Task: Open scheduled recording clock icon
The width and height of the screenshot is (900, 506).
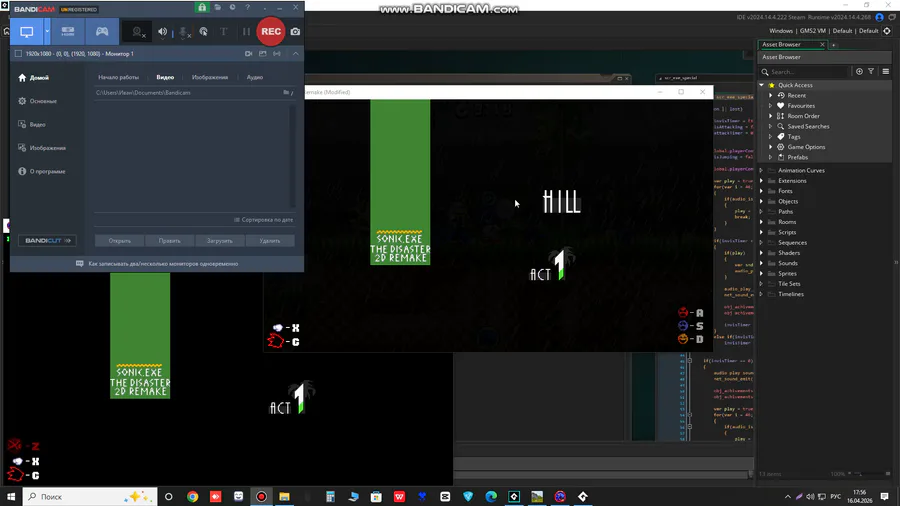Action: coord(232,7)
